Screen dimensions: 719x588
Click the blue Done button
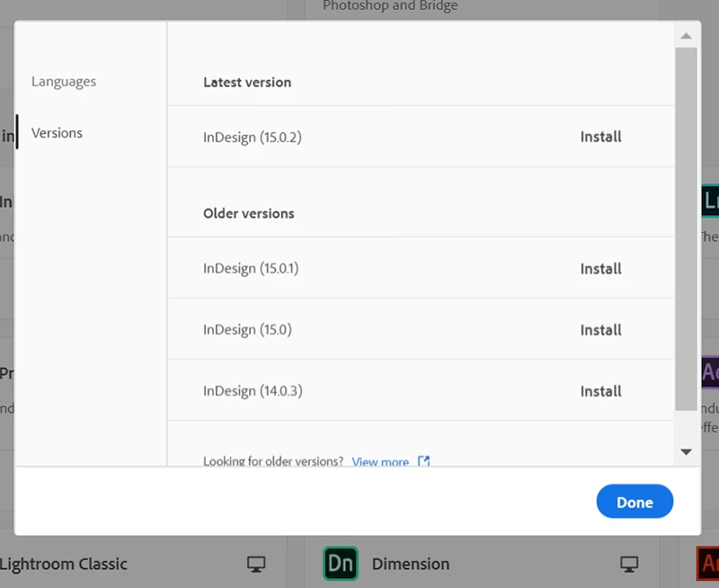[635, 502]
